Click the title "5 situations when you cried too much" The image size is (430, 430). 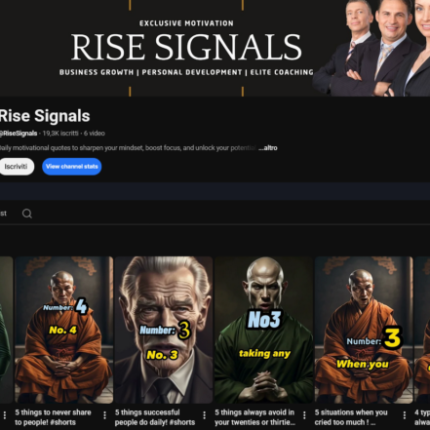tap(351, 417)
